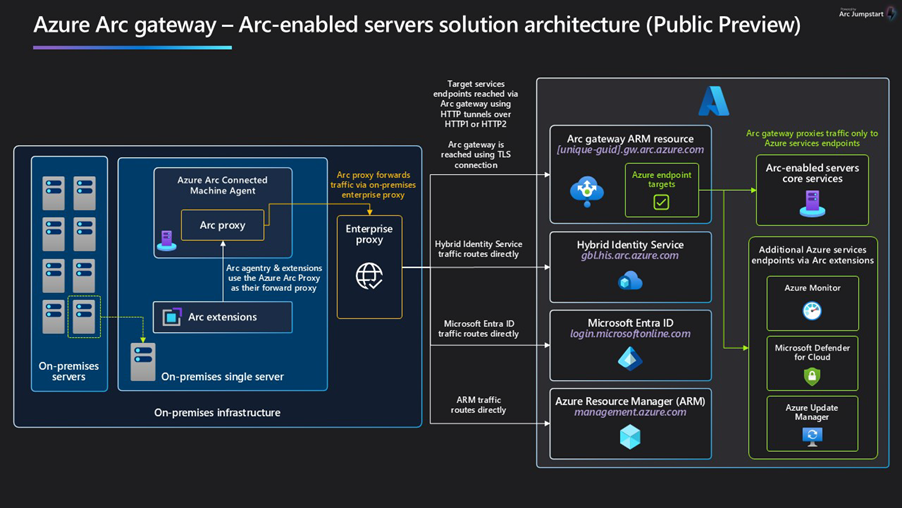
Task: Click 'Hybrid Identity Service' heading
Action: click(630, 245)
